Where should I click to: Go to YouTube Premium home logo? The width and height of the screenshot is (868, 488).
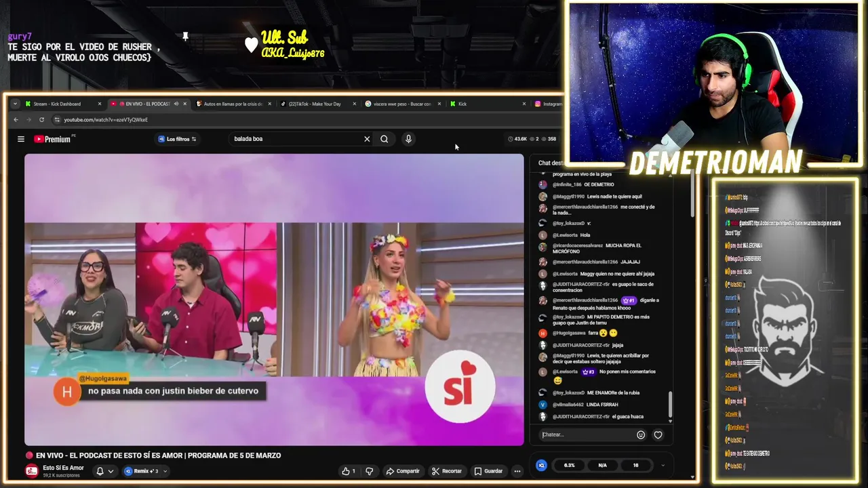coord(52,139)
